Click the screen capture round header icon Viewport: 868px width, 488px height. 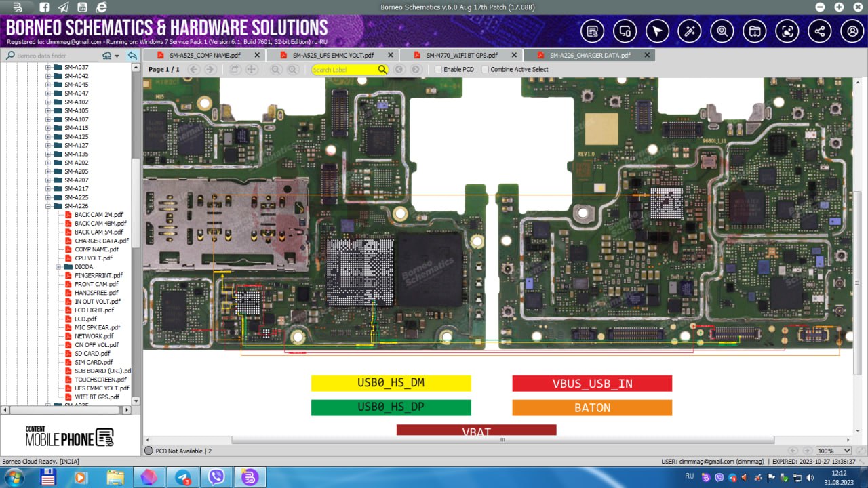(x=787, y=30)
